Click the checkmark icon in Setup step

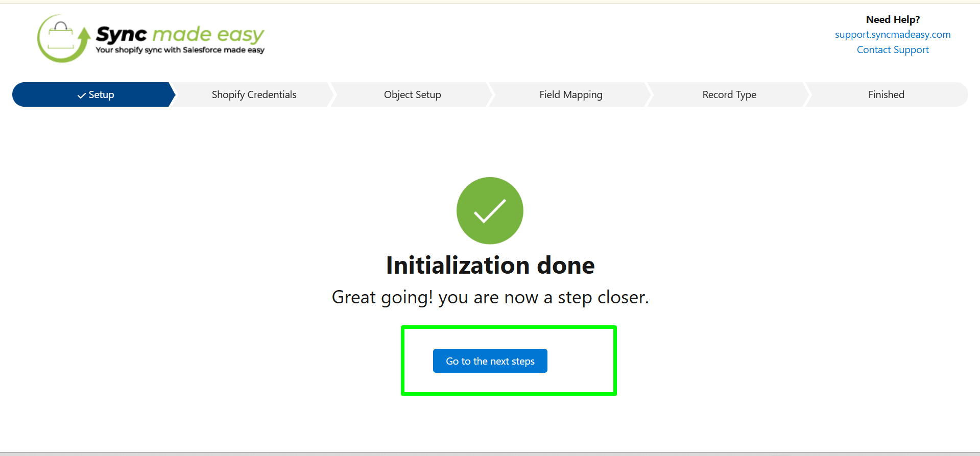81,95
